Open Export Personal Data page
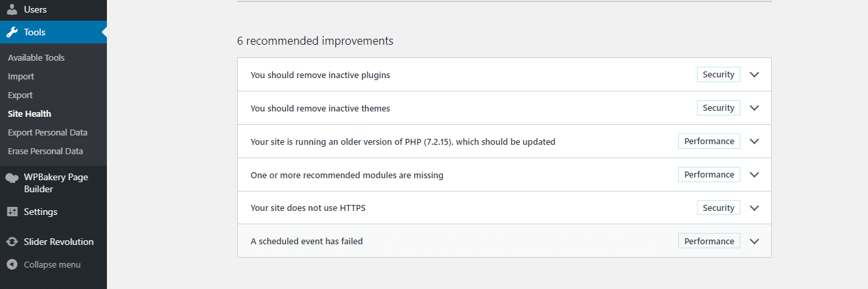 point(47,132)
